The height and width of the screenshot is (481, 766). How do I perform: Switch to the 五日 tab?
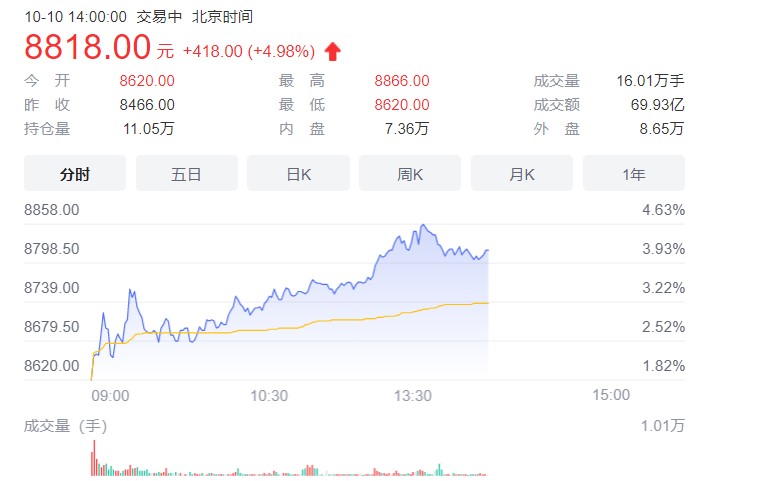187,173
